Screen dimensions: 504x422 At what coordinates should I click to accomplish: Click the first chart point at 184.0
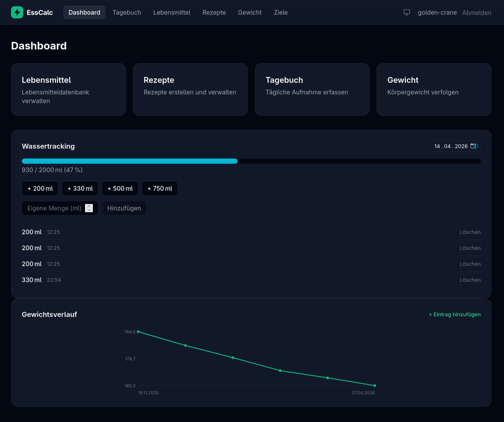(138, 332)
